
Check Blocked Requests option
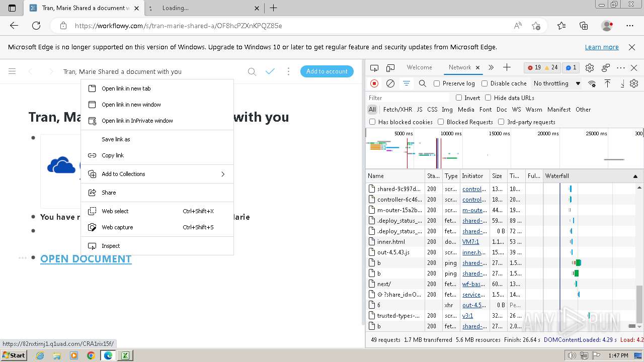click(441, 122)
